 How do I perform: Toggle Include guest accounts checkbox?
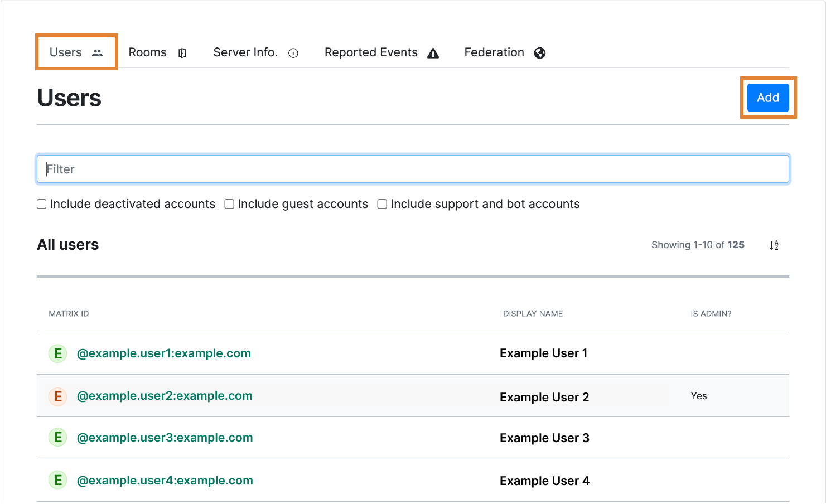229,204
